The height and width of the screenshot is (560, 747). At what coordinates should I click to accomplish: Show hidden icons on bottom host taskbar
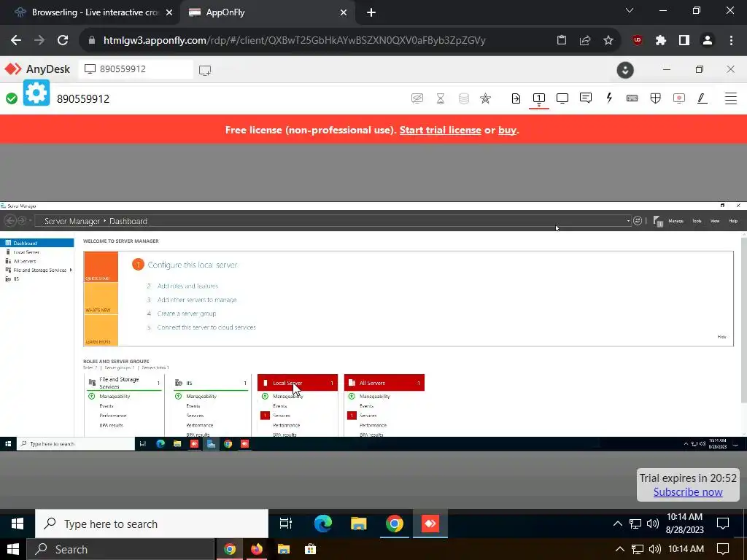click(619, 549)
